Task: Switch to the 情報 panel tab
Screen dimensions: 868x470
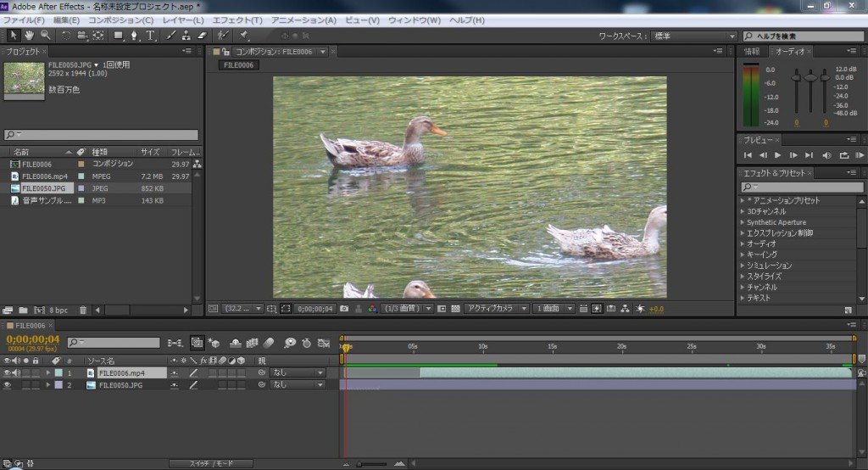Action: click(x=752, y=51)
